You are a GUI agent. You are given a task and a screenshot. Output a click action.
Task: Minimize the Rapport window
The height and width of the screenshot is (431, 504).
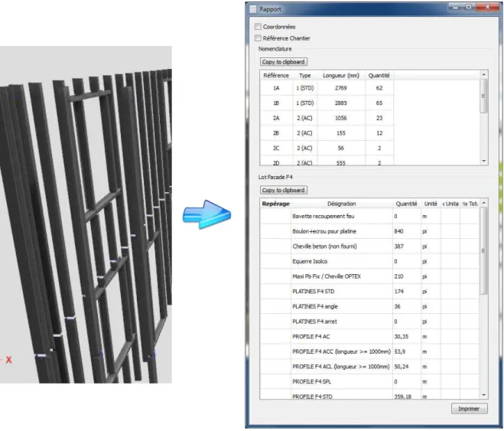pos(455,7)
